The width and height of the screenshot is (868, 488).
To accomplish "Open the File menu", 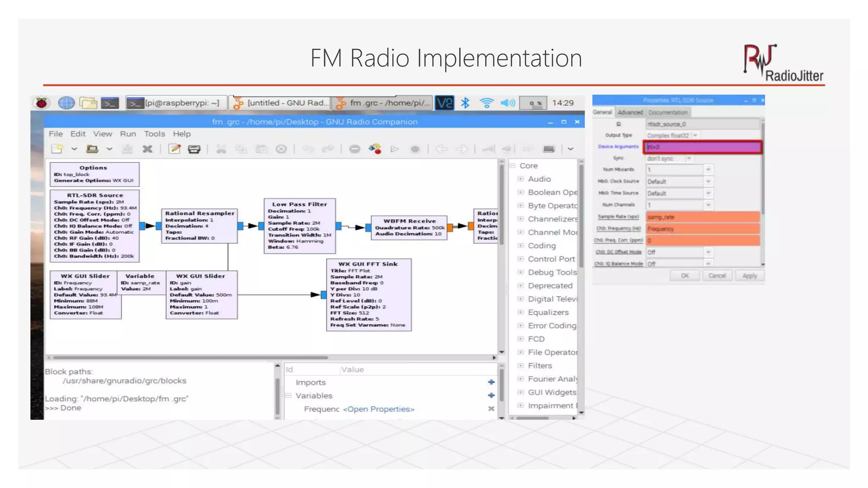I will (56, 134).
